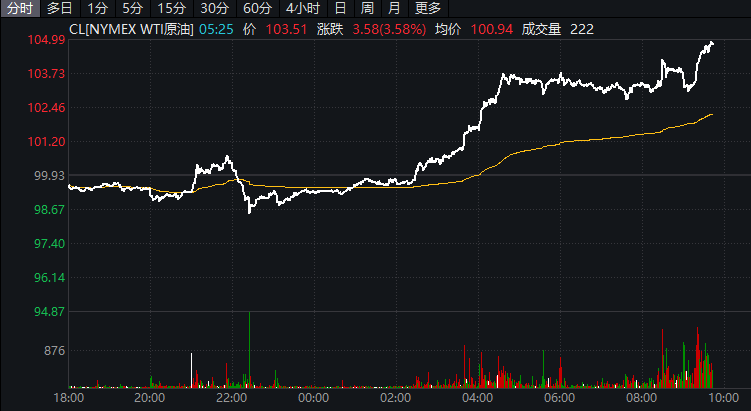Open the 周 weekly chart
The width and height of the screenshot is (751, 411).
(368, 9)
